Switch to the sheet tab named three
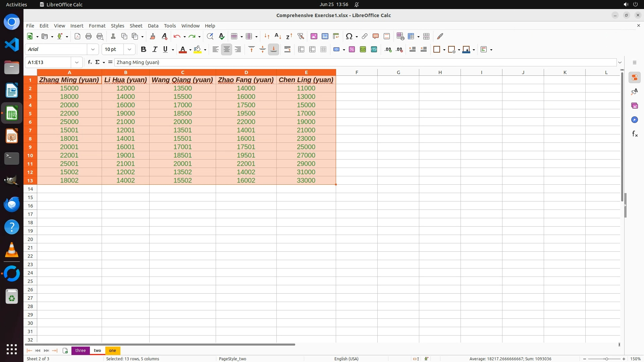 (x=80, y=351)
